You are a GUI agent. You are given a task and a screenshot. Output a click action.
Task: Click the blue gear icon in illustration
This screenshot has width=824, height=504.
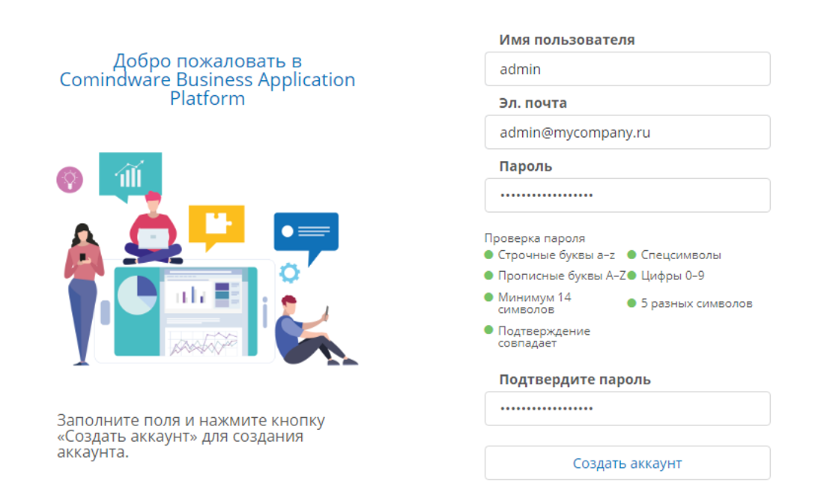coord(290,273)
